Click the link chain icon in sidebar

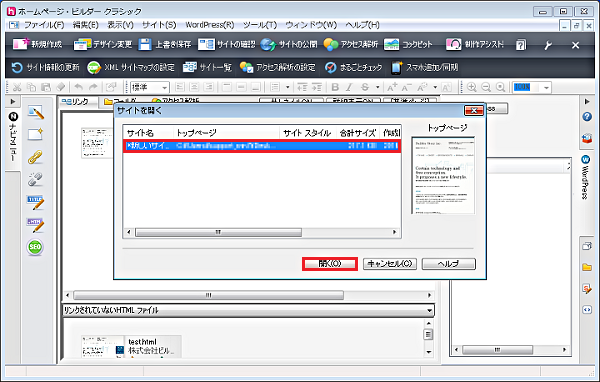tap(35, 157)
